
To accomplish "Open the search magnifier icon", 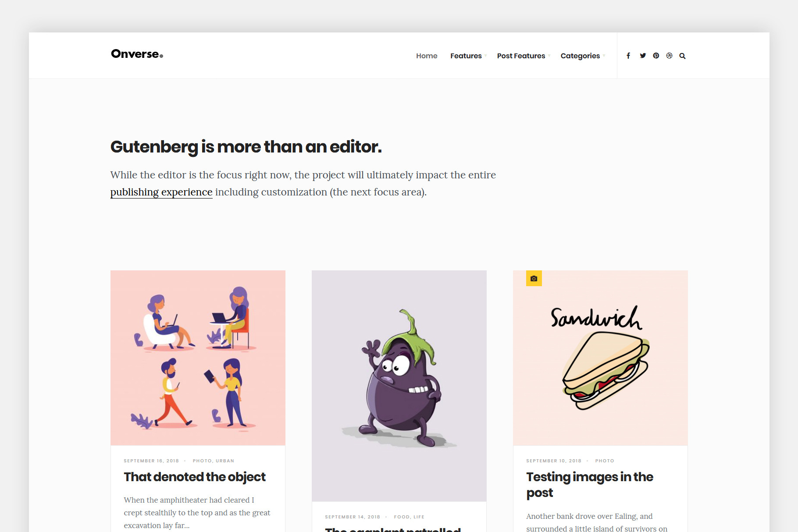I will 682,56.
